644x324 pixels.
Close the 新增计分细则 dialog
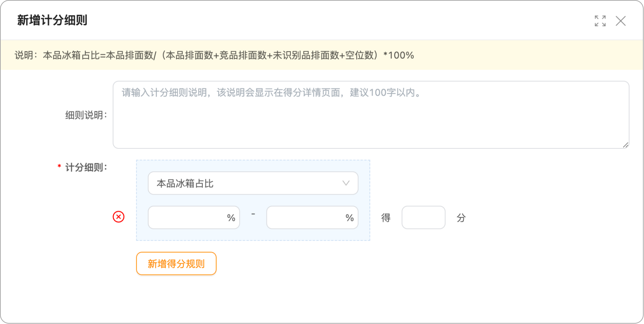coord(620,21)
